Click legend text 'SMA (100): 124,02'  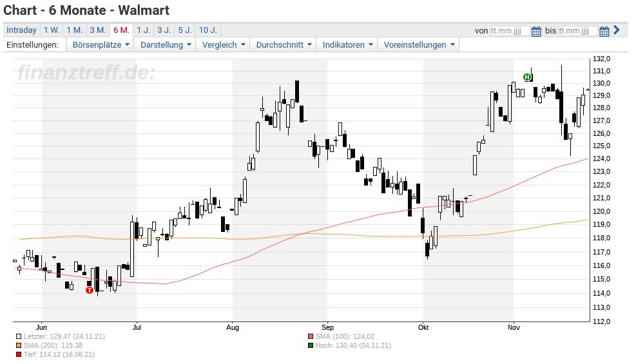(x=345, y=336)
